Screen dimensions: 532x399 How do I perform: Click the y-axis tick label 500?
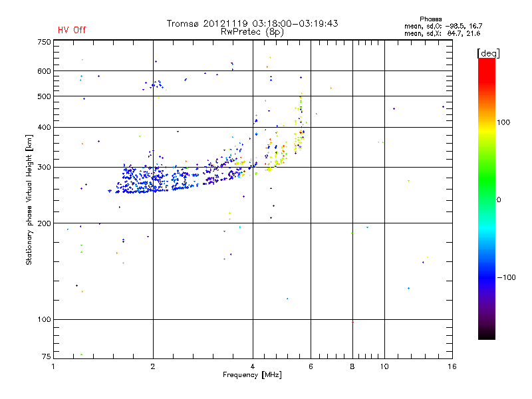(44, 96)
